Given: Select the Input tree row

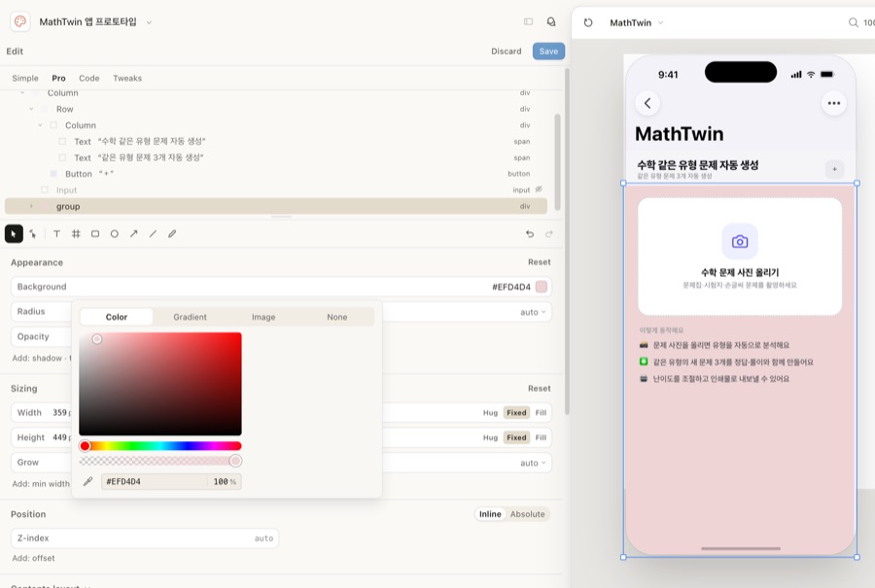Looking at the screenshot, I should coord(276,190).
